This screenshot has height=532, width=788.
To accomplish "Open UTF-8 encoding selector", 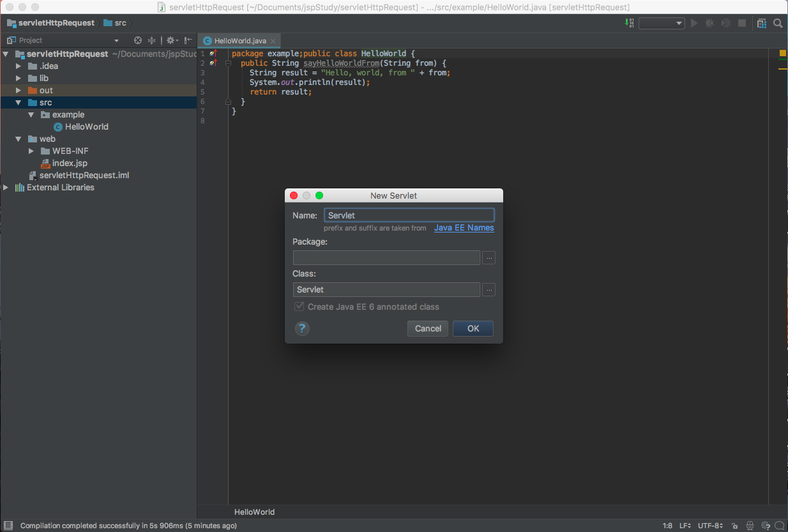I will [711, 526].
